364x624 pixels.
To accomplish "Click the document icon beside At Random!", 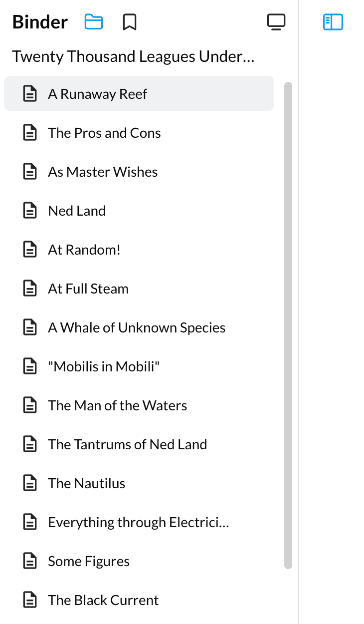I will (x=30, y=250).
